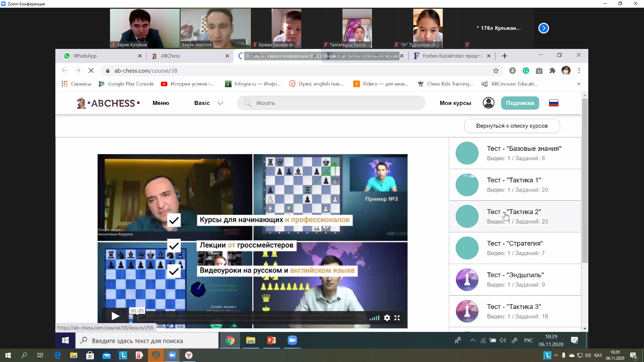The height and width of the screenshot is (362, 644).
Task: Switch language via Russian flag icon
Action: 553,103
